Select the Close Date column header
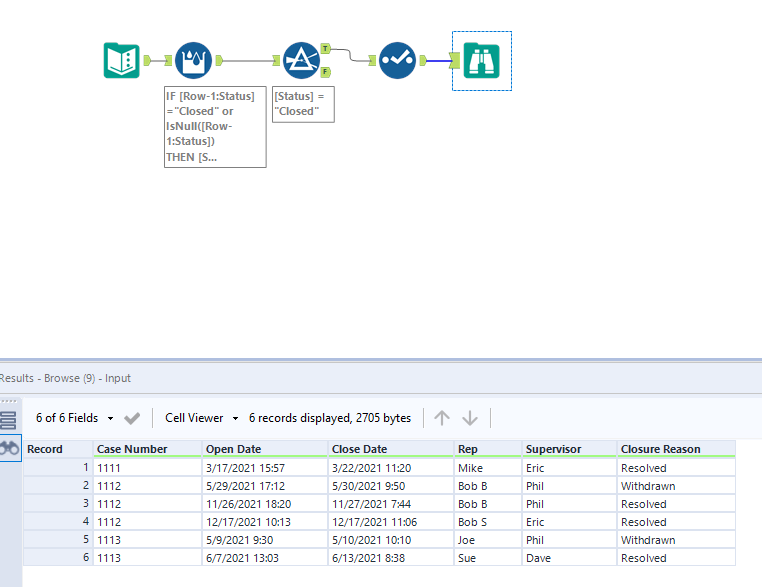This screenshot has height=587, width=762. [x=358, y=449]
